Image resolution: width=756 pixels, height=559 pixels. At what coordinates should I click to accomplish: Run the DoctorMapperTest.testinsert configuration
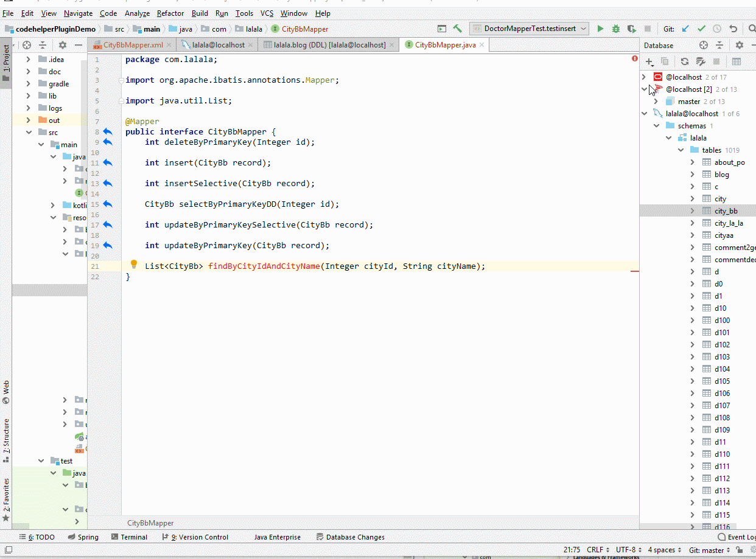600,28
